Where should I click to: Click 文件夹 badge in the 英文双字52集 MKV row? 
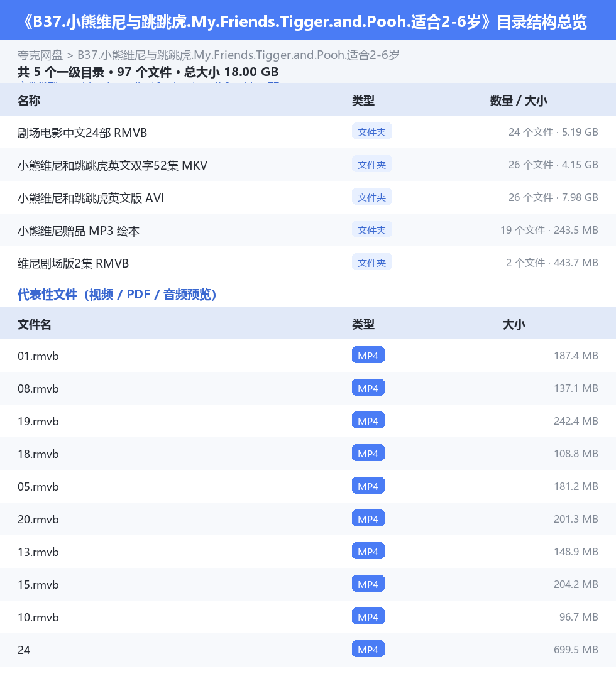(x=371, y=165)
